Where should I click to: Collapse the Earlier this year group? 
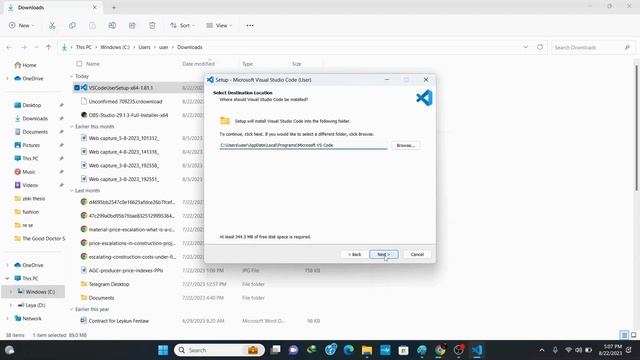point(71,309)
